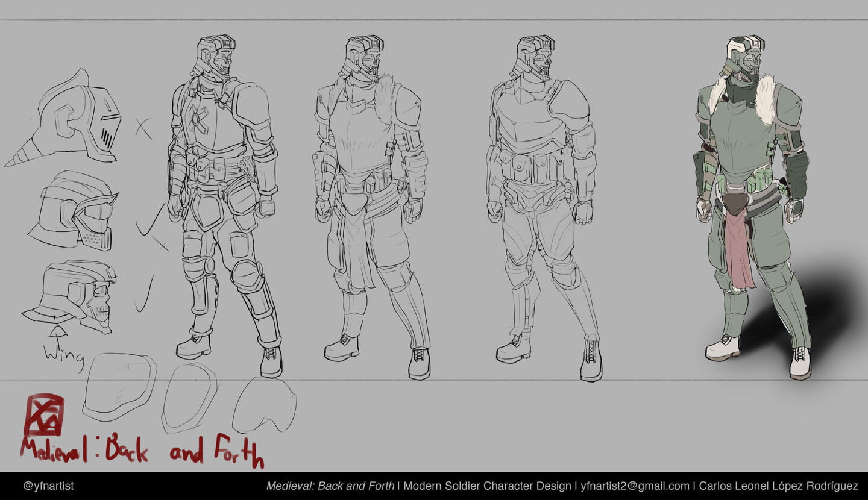868x500 pixels.
Task: Click the yfnartist2@gmail.com email address
Action: coord(635,486)
